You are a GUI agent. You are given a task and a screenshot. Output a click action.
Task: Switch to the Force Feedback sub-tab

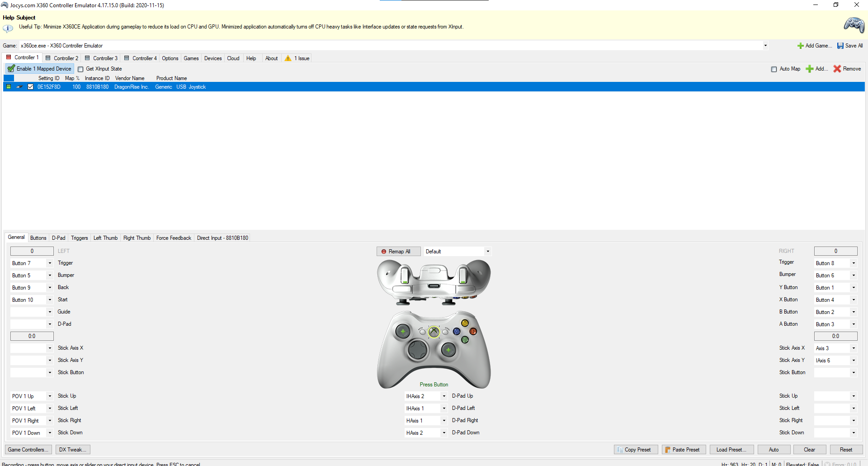(174, 238)
